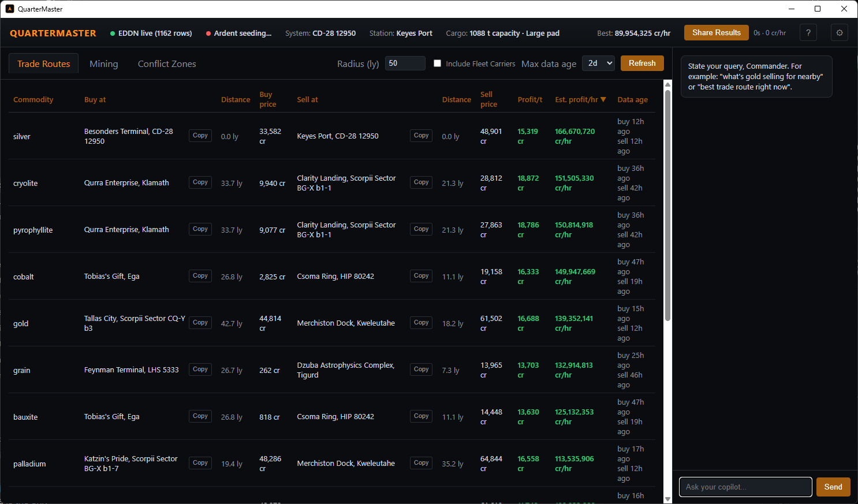Viewport: 858px width, 504px height.
Task: Copy Csoma Ring station in bauxite row
Action: click(x=421, y=416)
